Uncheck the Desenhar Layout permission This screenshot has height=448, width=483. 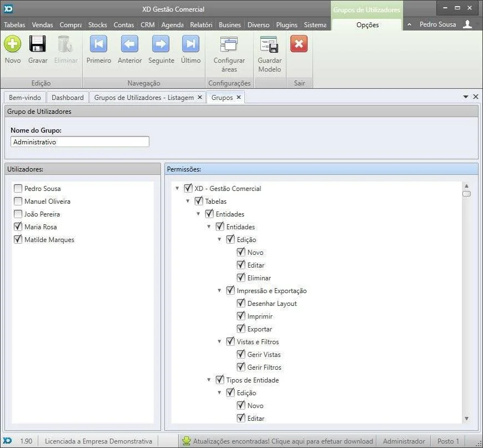(241, 303)
